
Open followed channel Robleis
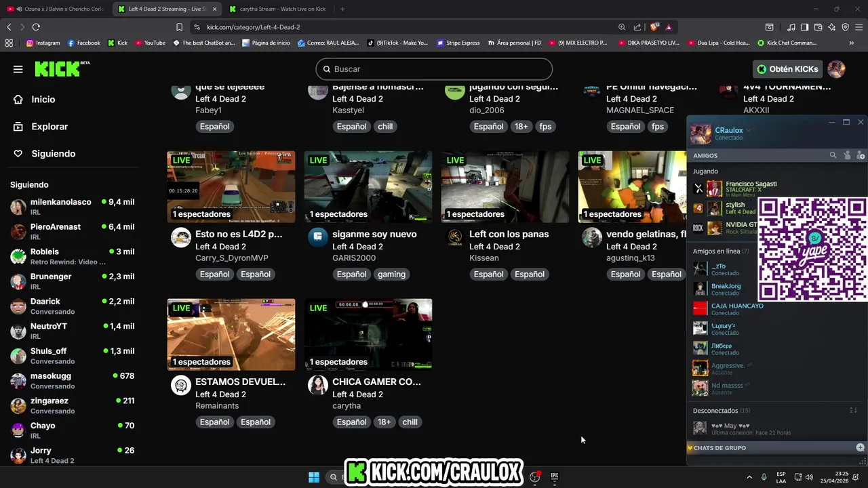point(73,256)
